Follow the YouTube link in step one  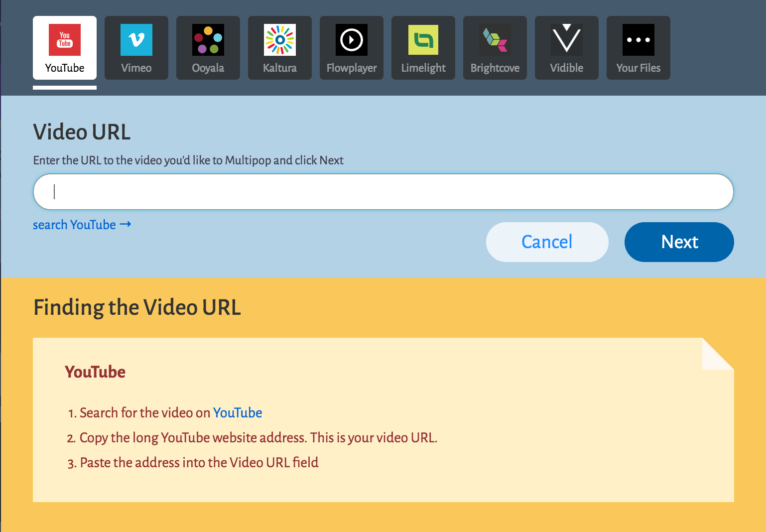[238, 413]
